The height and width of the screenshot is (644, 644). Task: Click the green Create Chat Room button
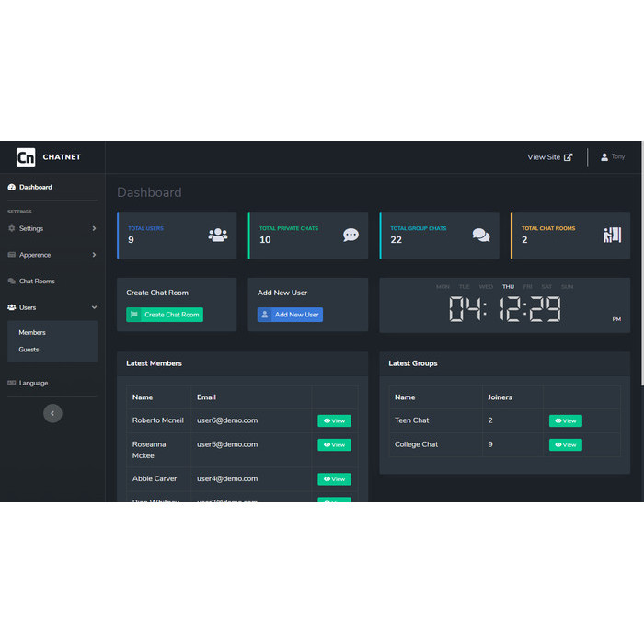click(x=165, y=315)
